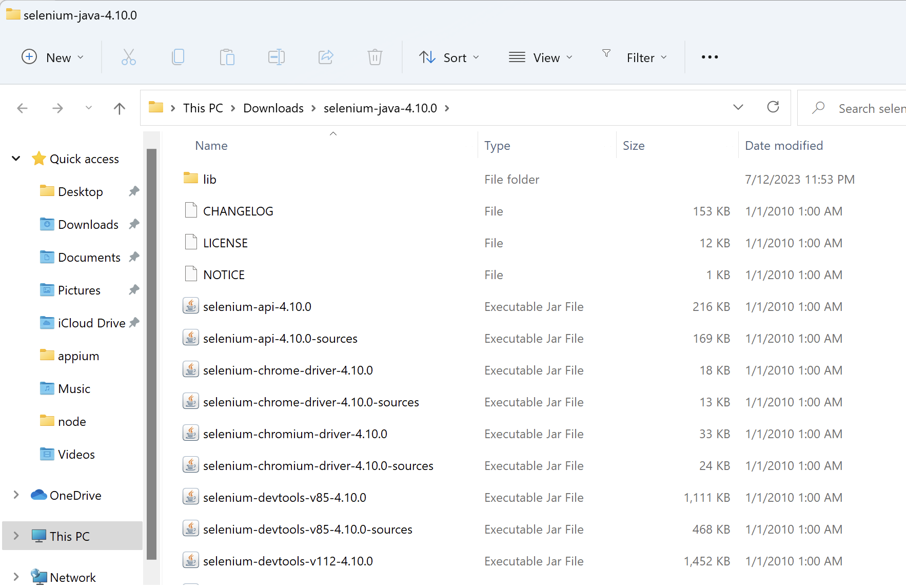This screenshot has height=588, width=906.
Task: Click selenium-chrome-driver-4.10.0 jar icon
Action: coord(191,369)
